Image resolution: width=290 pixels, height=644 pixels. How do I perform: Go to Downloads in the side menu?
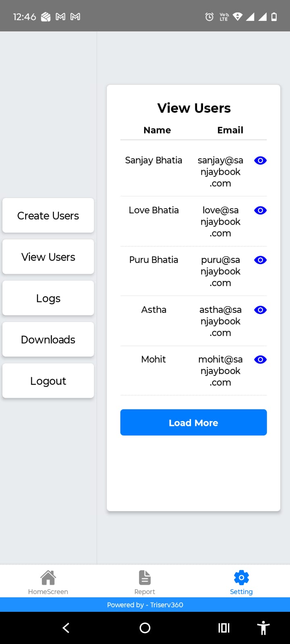pyautogui.click(x=48, y=340)
